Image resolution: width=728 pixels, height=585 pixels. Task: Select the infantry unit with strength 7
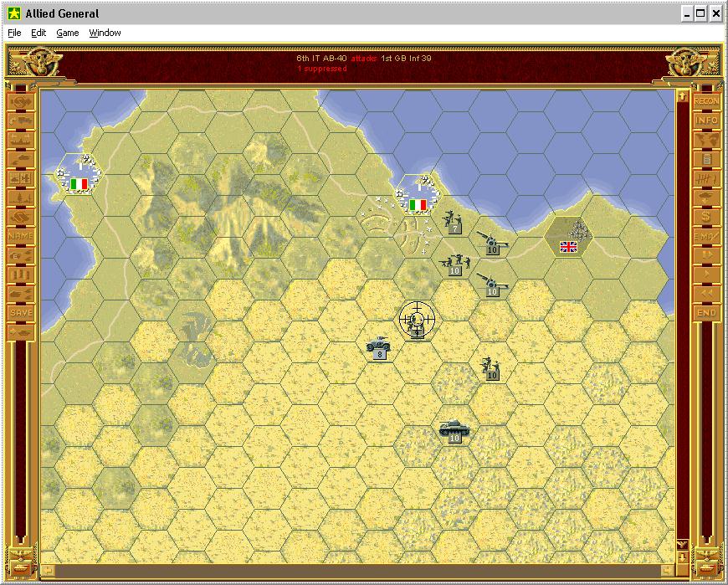click(454, 222)
